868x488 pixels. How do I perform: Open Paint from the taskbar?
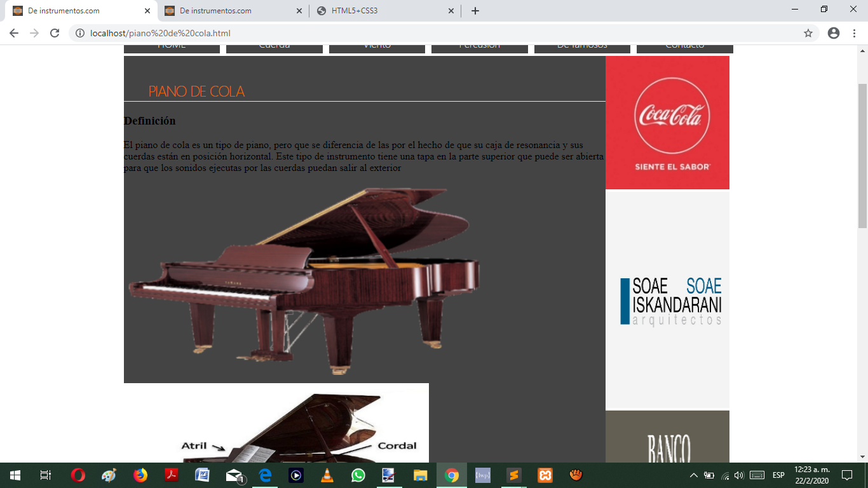point(109,475)
